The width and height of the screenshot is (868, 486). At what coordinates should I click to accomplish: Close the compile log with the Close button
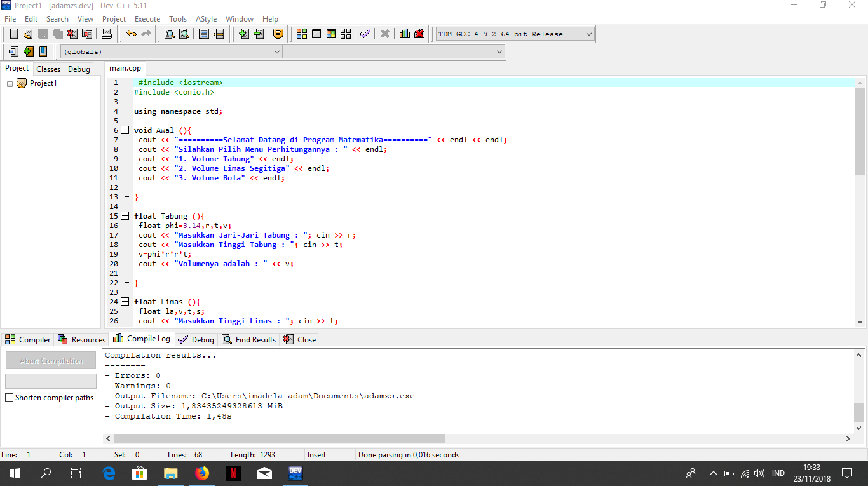[299, 339]
